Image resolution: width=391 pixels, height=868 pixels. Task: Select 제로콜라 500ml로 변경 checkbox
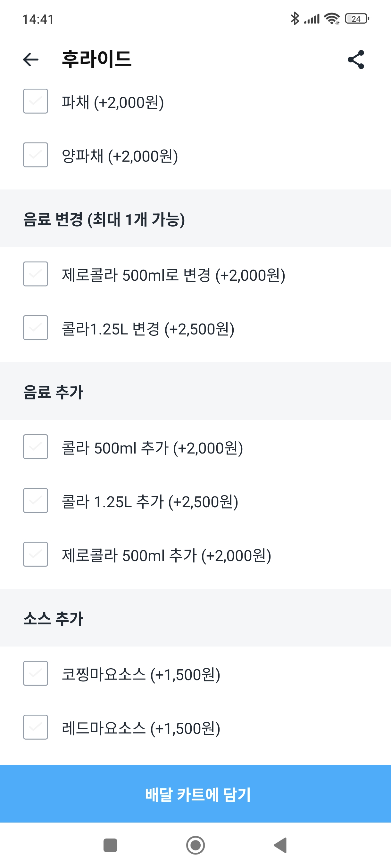pyautogui.click(x=36, y=274)
